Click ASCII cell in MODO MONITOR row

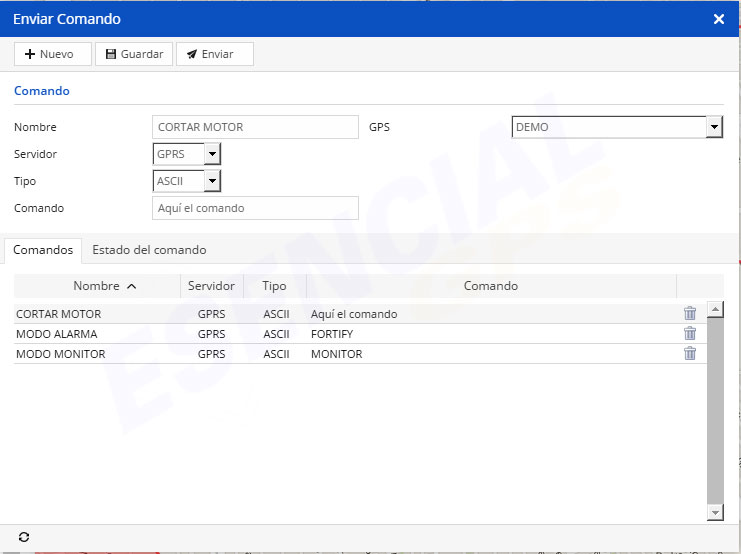point(276,354)
